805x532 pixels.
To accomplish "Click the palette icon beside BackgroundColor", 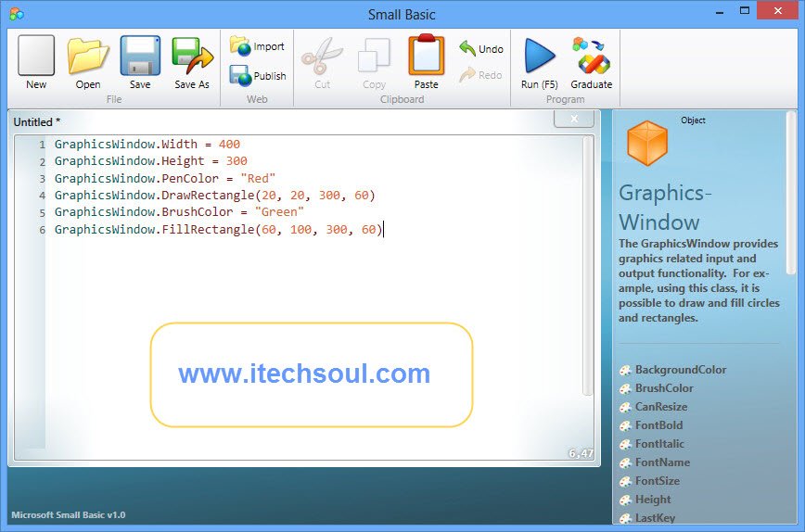I will (625, 371).
